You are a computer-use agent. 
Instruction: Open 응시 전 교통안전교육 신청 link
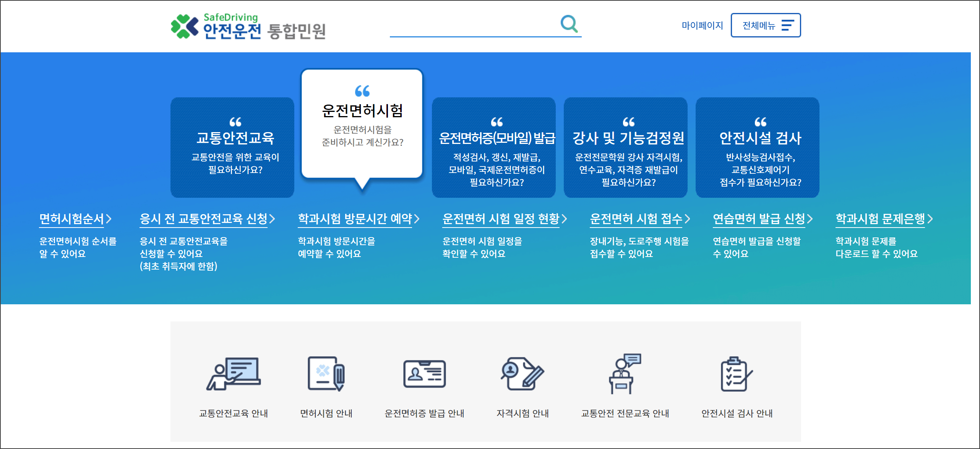click(x=203, y=219)
